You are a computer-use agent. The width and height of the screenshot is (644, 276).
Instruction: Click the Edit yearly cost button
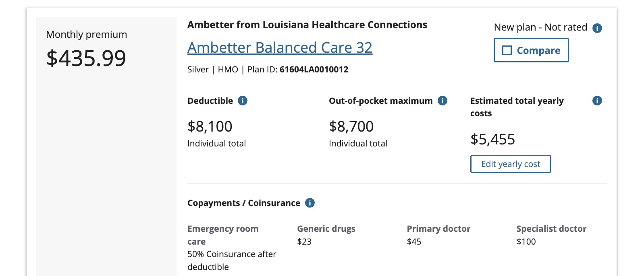click(x=511, y=164)
